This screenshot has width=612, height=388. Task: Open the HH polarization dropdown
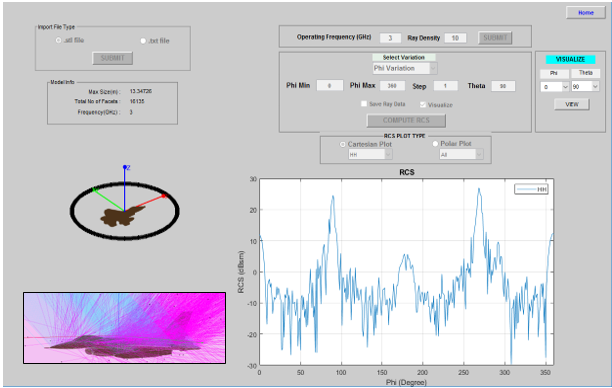370,155
